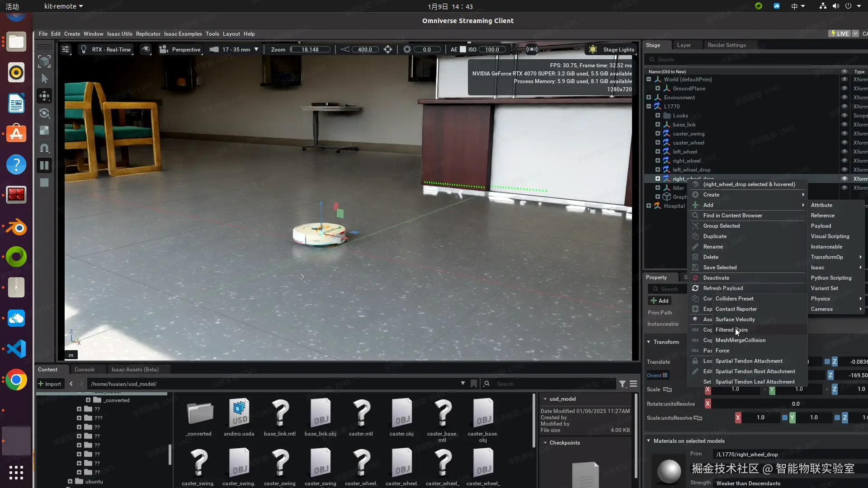Screen dimensions: 868x488
Task: Click the Pause simulation button
Action: point(44,165)
